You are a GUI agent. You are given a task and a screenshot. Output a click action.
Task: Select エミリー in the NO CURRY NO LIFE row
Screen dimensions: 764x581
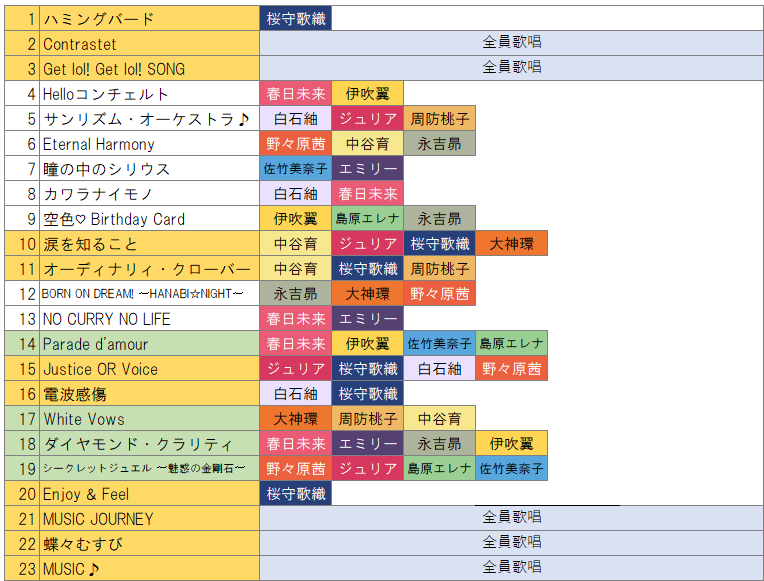367,319
